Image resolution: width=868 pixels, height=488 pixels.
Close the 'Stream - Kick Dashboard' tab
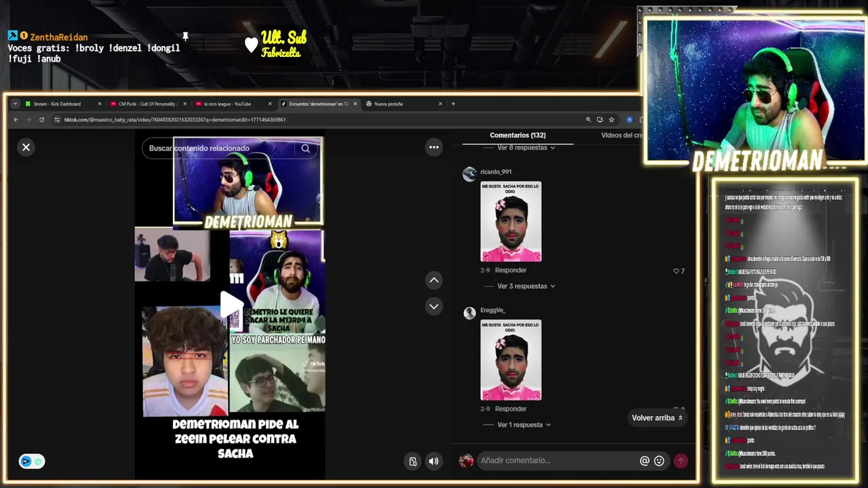(x=99, y=104)
